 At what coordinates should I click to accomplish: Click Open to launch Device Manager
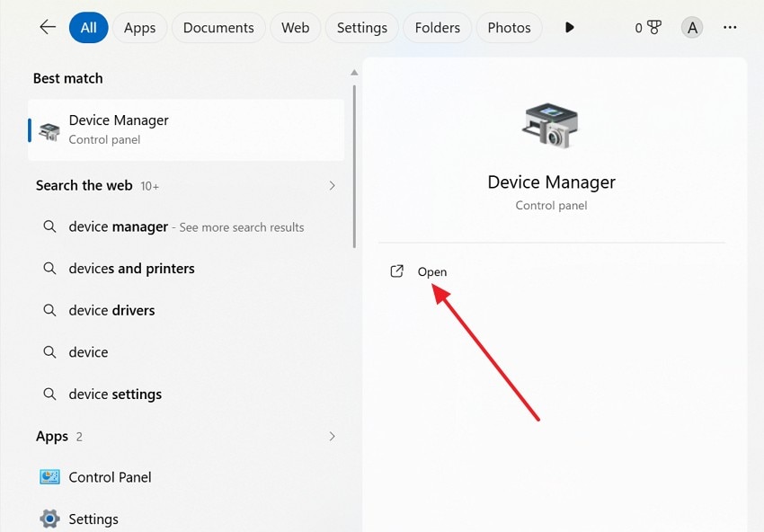pyautogui.click(x=432, y=271)
